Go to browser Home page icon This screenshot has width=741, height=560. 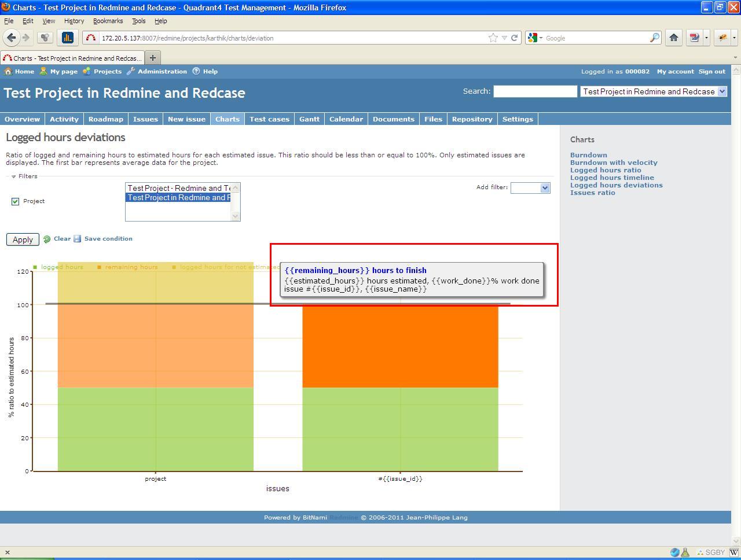674,38
